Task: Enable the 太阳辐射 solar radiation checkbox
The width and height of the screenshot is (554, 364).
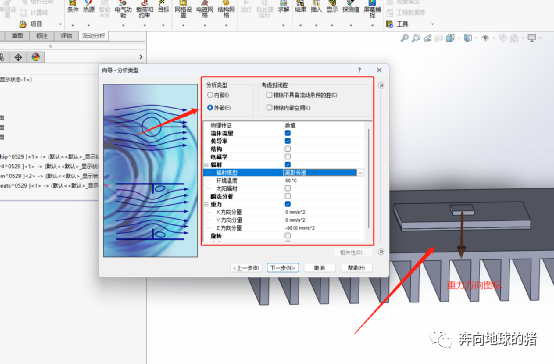Action: pos(288,188)
